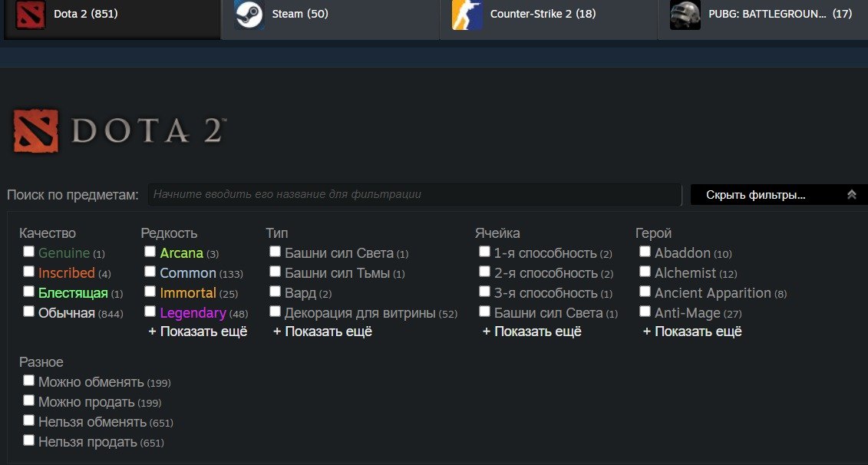Click the Герой filter heading

653,233
